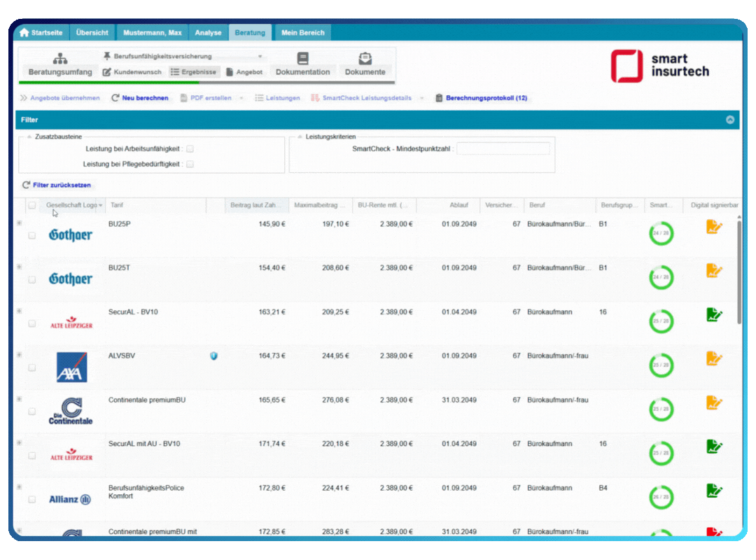The width and height of the screenshot is (756, 560).
Task: Enable Leistung bei Pflegebedürftigkeit checkbox
Action: (190, 164)
